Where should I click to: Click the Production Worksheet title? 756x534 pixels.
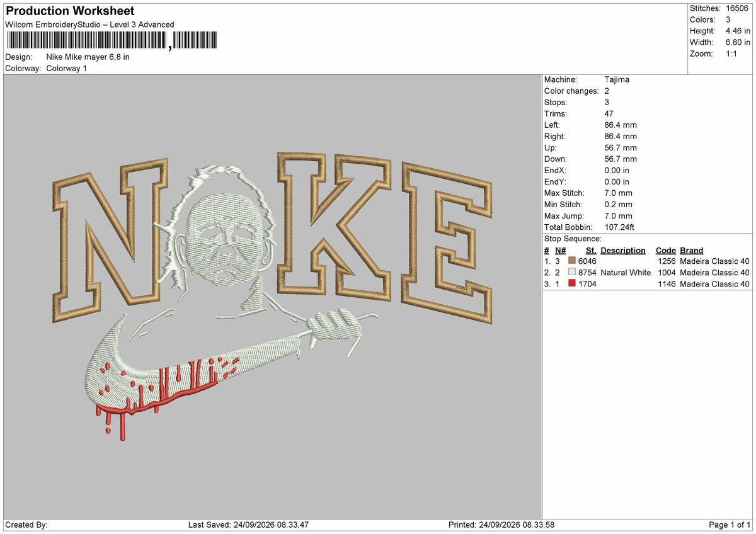pyautogui.click(x=70, y=11)
